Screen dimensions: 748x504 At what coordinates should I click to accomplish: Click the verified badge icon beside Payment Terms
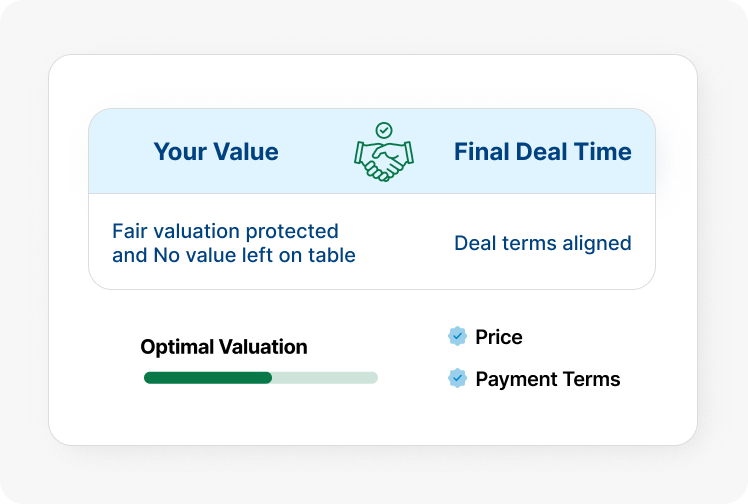pos(458,379)
